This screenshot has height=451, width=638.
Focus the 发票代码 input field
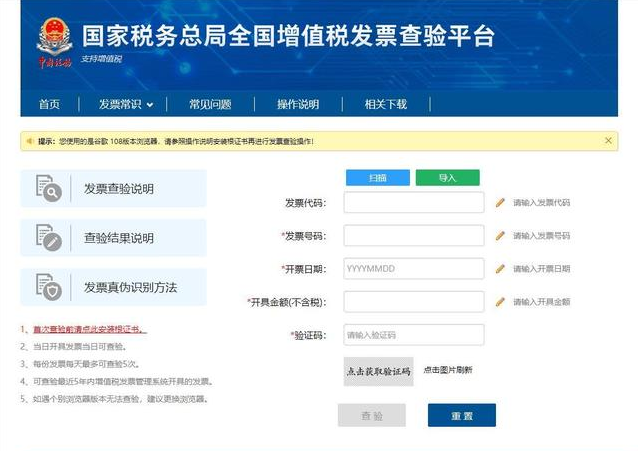(x=414, y=202)
